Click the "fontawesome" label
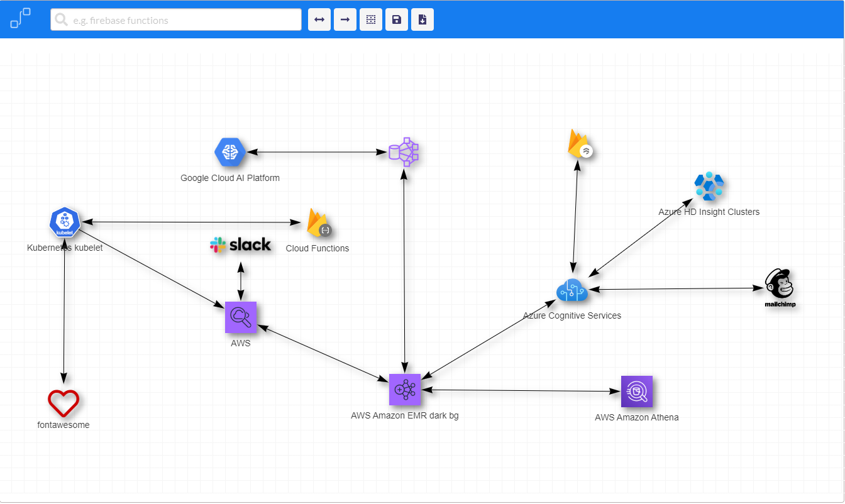The width and height of the screenshot is (845, 504). (64, 425)
